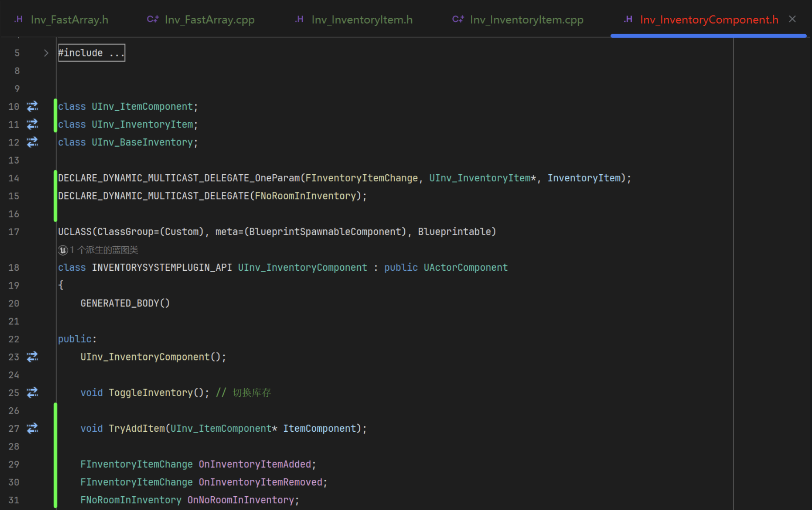Click the .H icon on Inv_InventoryComponent.h tab
The width and height of the screenshot is (812, 510).
click(628, 19)
